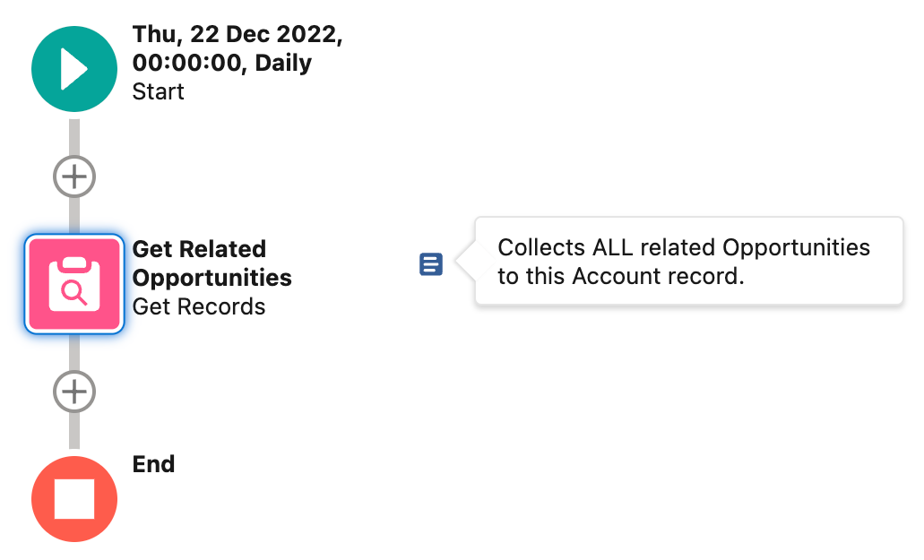Screen dimensions: 924x560
Task: Add element using plus below Start
Action: [x=74, y=177]
